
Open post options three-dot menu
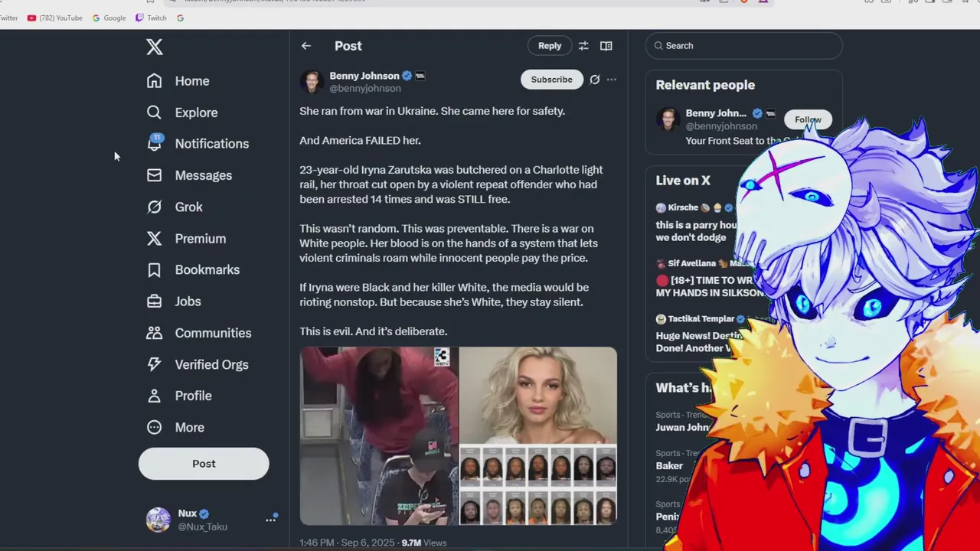611,80
